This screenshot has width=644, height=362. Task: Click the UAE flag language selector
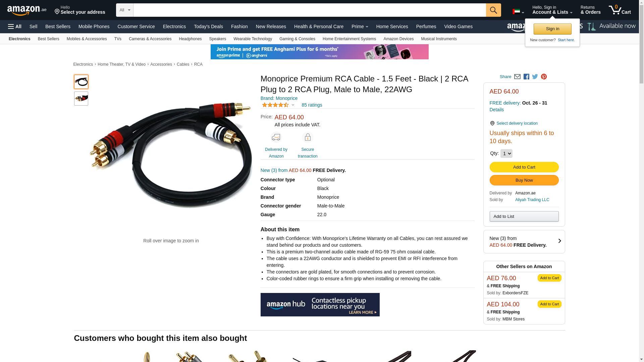coord(518,12)
